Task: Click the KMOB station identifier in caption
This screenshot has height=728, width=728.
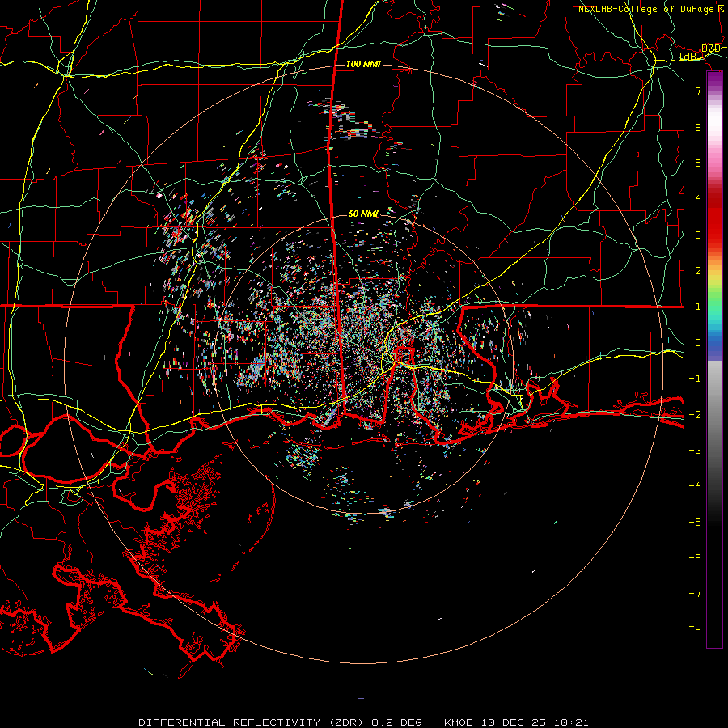Action: click(x=459, y=722)
